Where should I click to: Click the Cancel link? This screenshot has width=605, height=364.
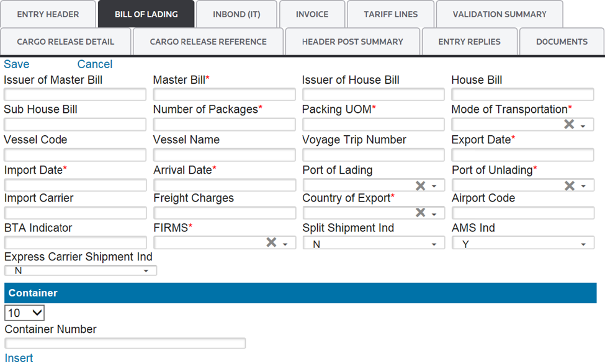(95, 64)
